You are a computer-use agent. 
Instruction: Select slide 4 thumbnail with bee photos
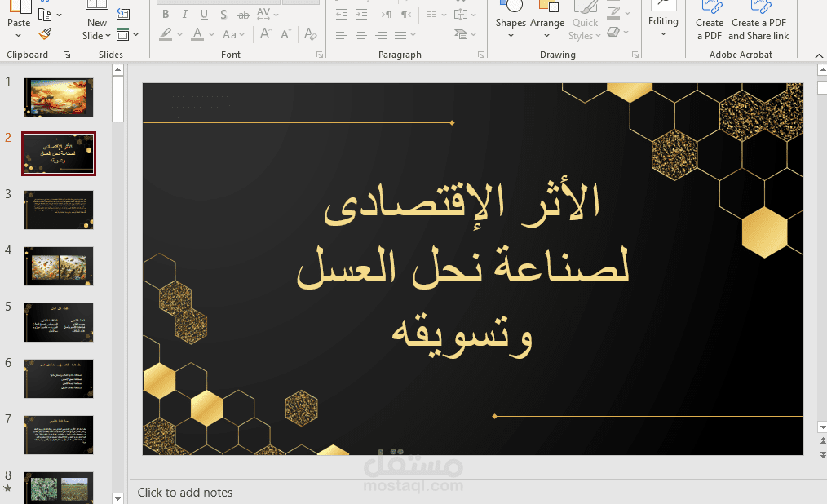pos(59,266)
